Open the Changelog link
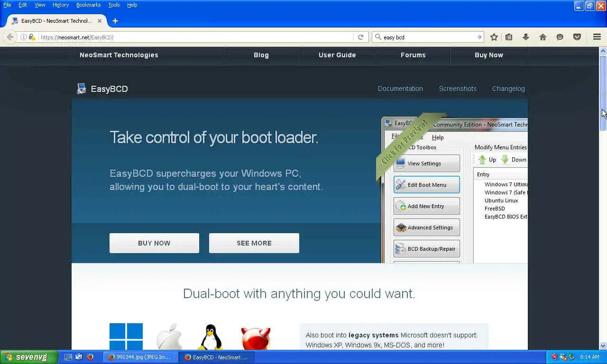607x364 pixels. pos(508,89)
